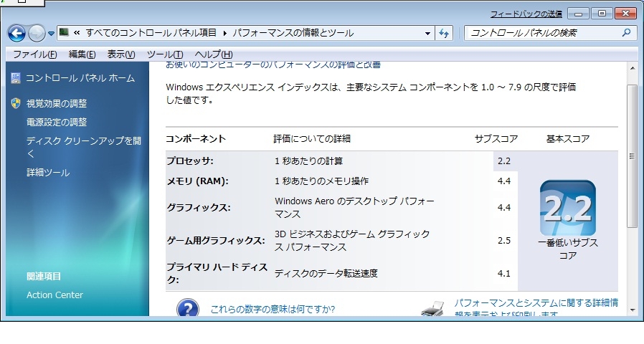This screenshot has height=344, width=644.
Task: Click the scroll down arrow of vertical scrollbar
Action: (632, 310)
